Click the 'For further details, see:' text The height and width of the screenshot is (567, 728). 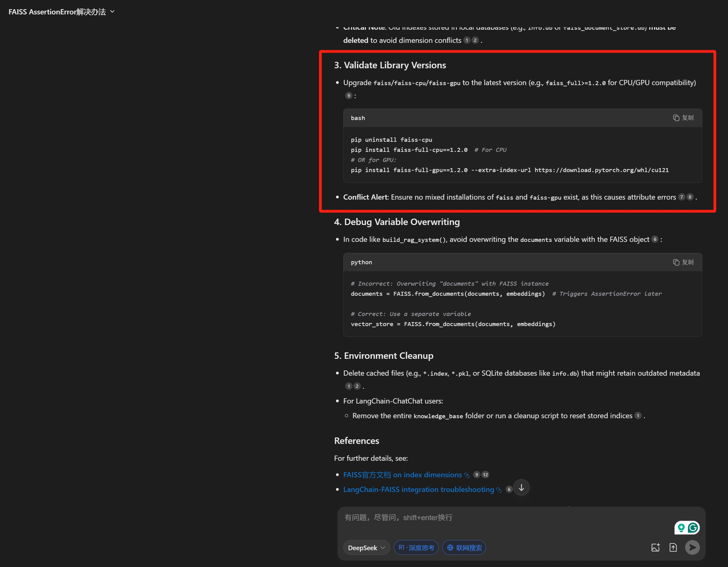tap(371, 458)
